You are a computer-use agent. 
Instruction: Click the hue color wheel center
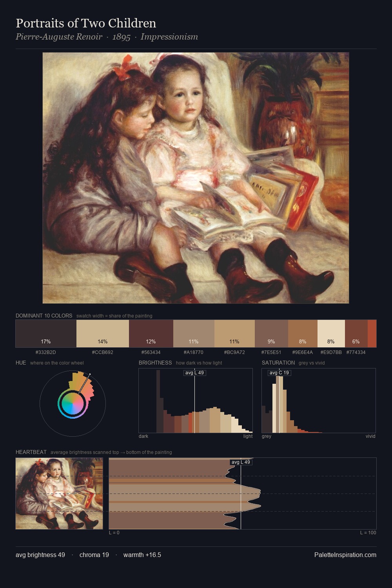pyautogui.click(x=73, y=403)
